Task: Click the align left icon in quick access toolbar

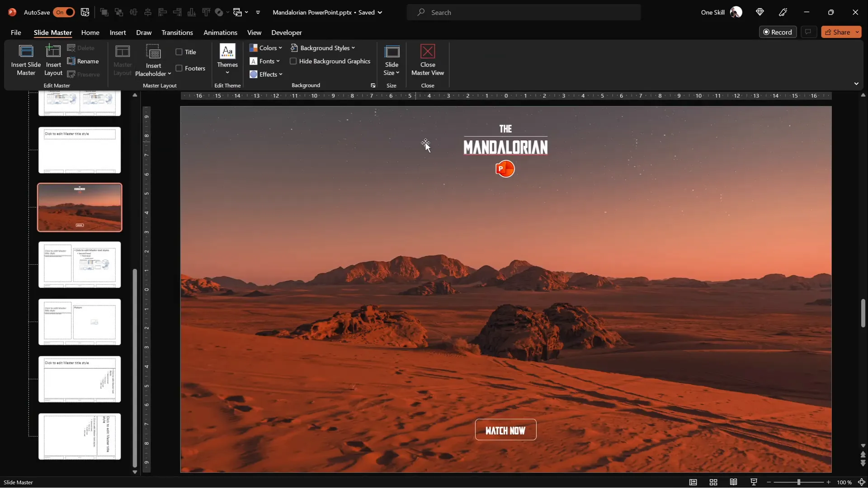Action: pyautogui.click(x=163, y=12)
